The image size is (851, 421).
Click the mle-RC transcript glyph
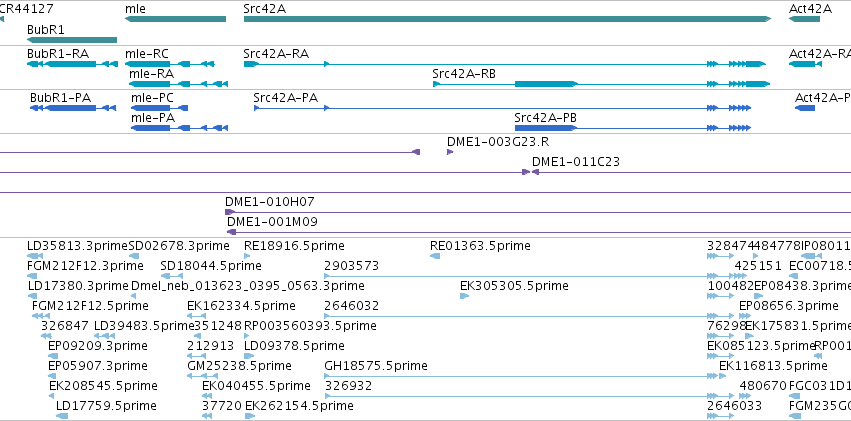point(170,64)
